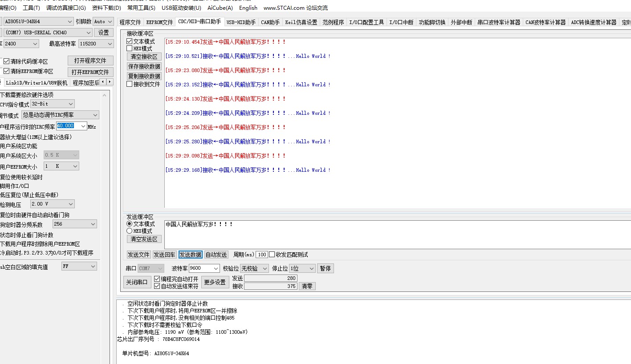The image size is (631, 364).
Task: Click the 关闭串口 button
Action: pos(136,282)
